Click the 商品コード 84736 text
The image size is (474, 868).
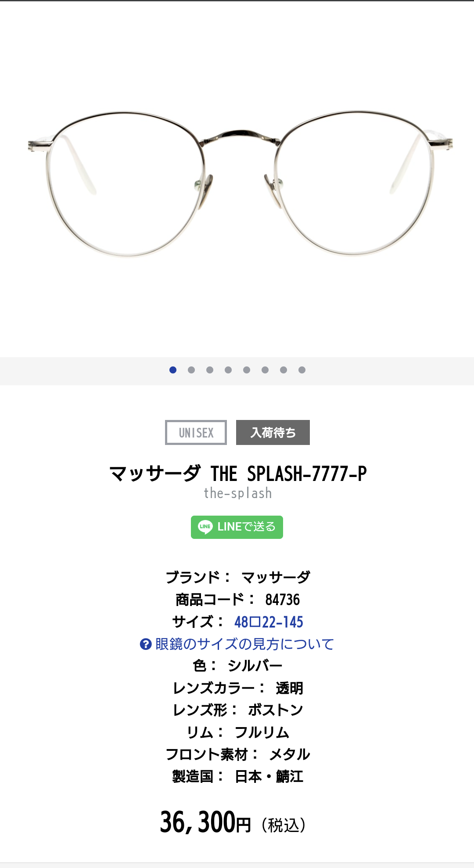(238, 599)
